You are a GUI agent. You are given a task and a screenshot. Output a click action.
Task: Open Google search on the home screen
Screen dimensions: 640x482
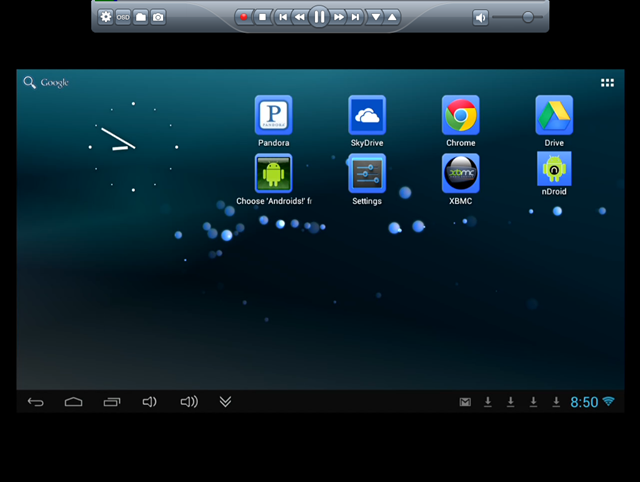click(46, 82)
